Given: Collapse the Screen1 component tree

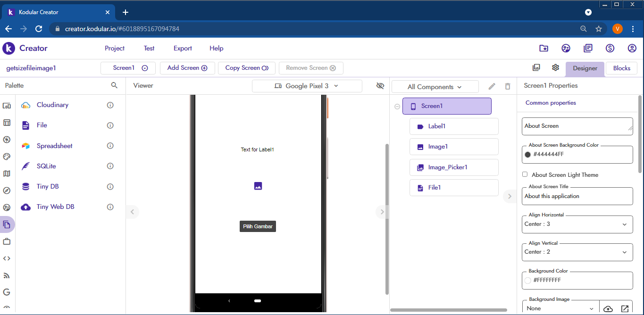Looking at the screenshot, I should pyautogui.click(x=397, y=107).
